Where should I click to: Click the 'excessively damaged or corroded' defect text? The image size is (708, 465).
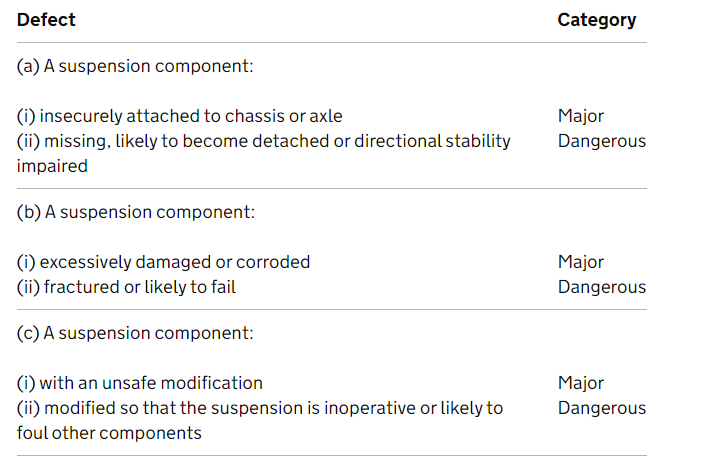[163, 262]
